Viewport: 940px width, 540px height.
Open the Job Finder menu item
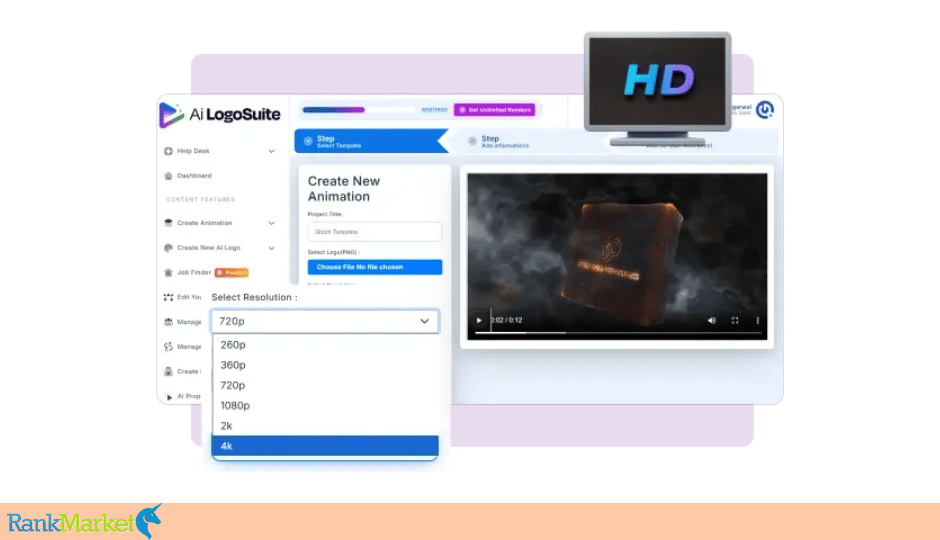tap(194, 272)
